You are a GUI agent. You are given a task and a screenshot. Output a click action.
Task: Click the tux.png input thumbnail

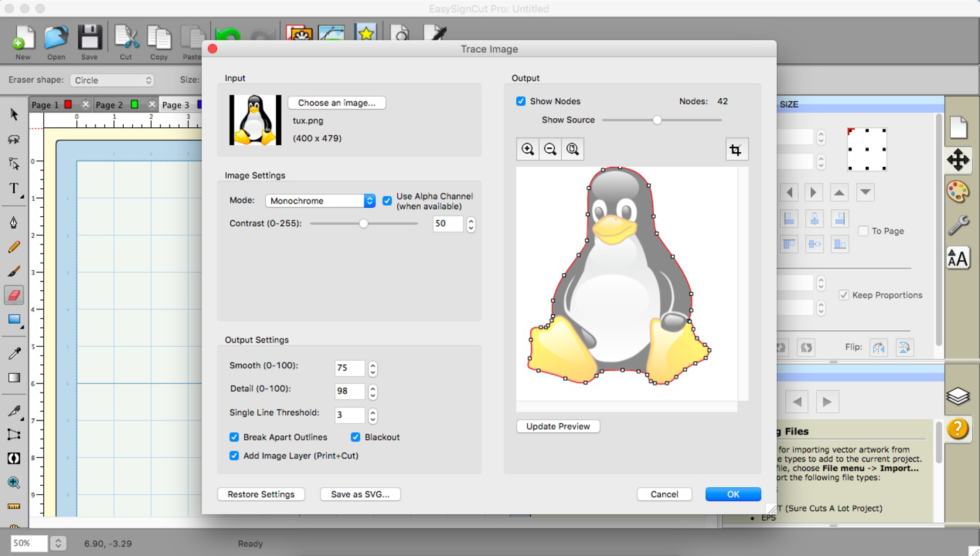point(255,120)
